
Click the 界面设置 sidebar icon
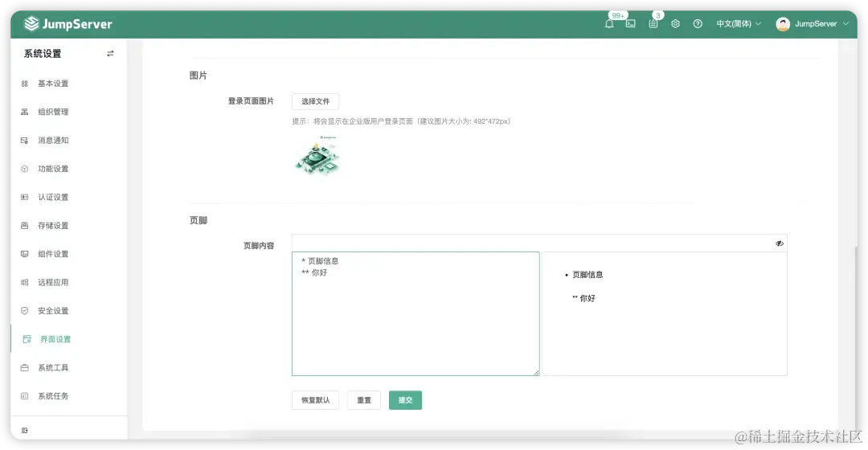tap(27, 339)
